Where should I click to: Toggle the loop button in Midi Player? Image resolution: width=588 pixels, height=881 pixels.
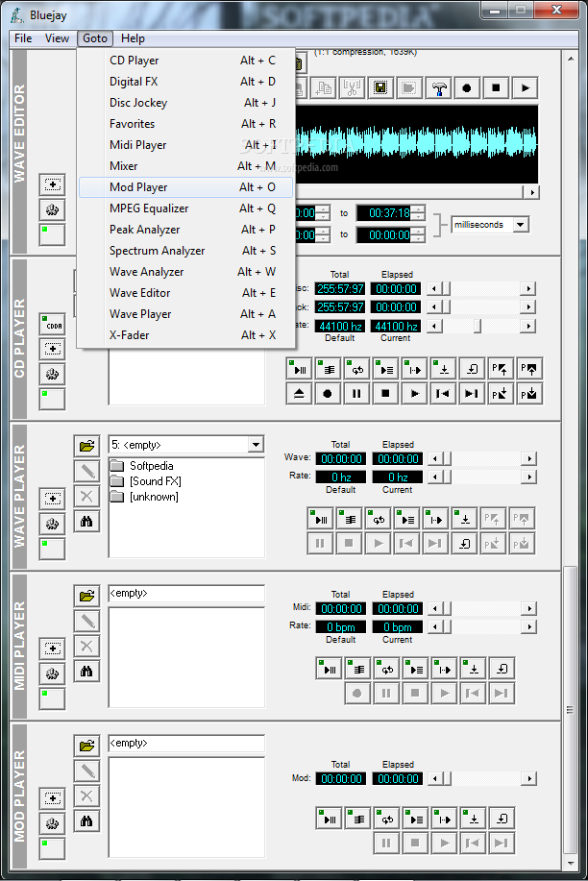tap(387, 669)
